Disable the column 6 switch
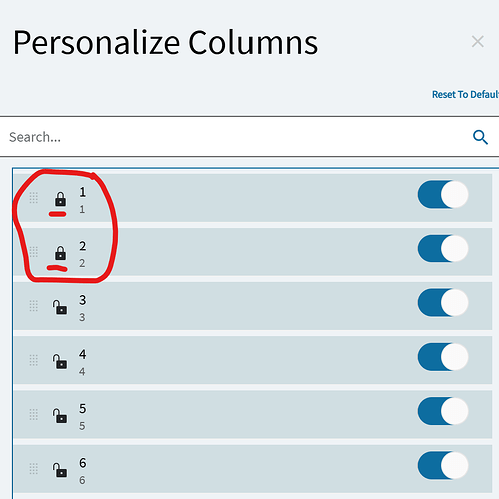Viewport: 499px width, 499px height. point(443,465)
